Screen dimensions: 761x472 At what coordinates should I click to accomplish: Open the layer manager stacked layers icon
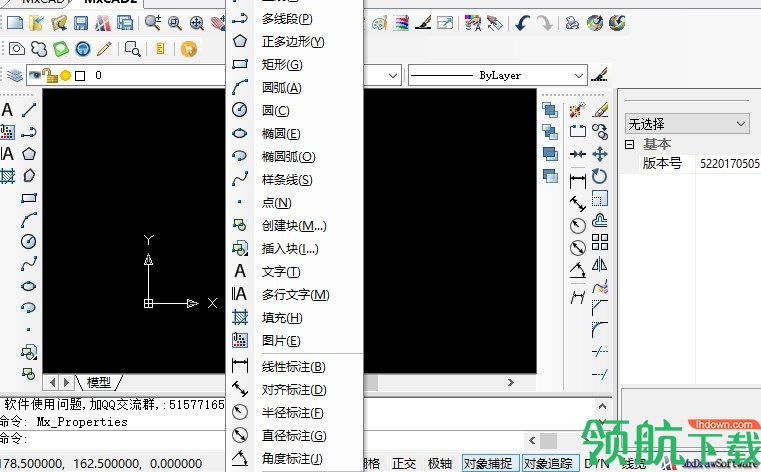click(15, 75)
